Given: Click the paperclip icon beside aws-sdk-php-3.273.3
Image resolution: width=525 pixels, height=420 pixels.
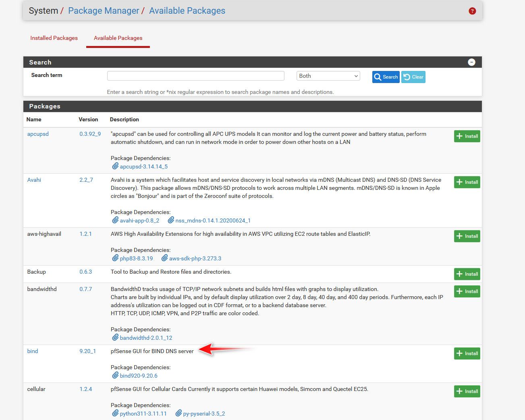Looking at the screenshot, I should [x=164, y=258].
